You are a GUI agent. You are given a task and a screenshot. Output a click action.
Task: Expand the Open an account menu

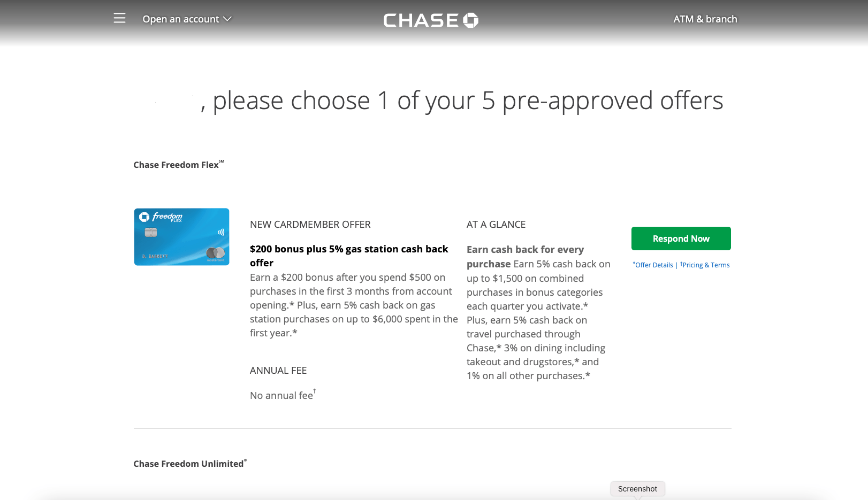[187, 19]
